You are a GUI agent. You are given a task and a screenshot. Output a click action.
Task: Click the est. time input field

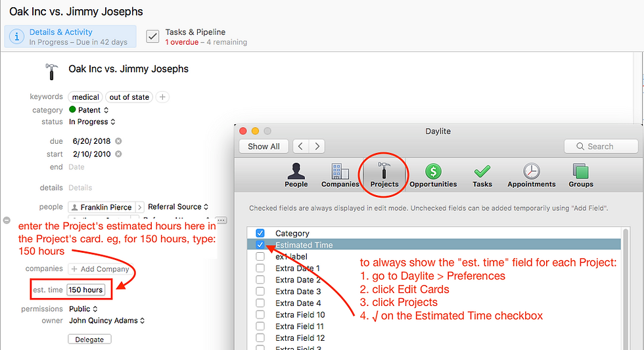pyautogui.click(x=86, y=290)
